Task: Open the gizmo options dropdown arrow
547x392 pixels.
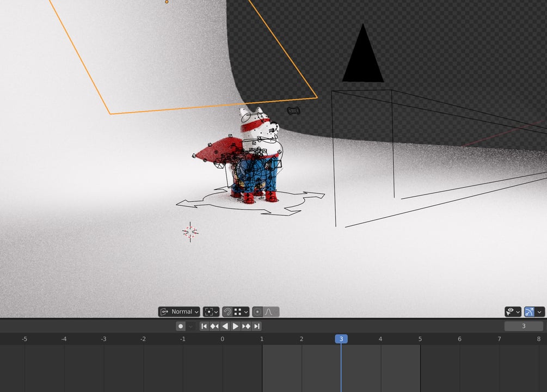Action: coord(540,312)
